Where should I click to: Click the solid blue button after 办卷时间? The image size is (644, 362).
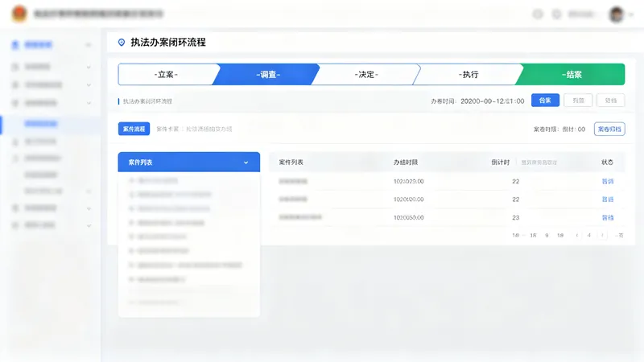(545, 100)
